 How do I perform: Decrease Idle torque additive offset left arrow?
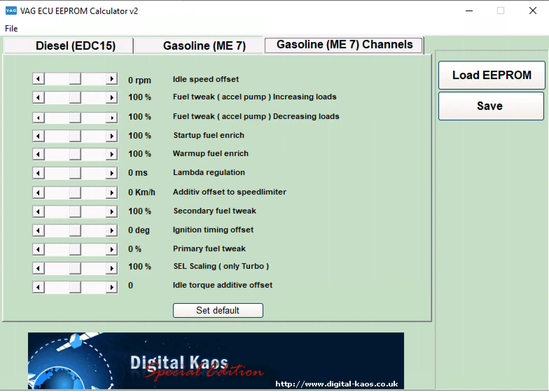39,287
